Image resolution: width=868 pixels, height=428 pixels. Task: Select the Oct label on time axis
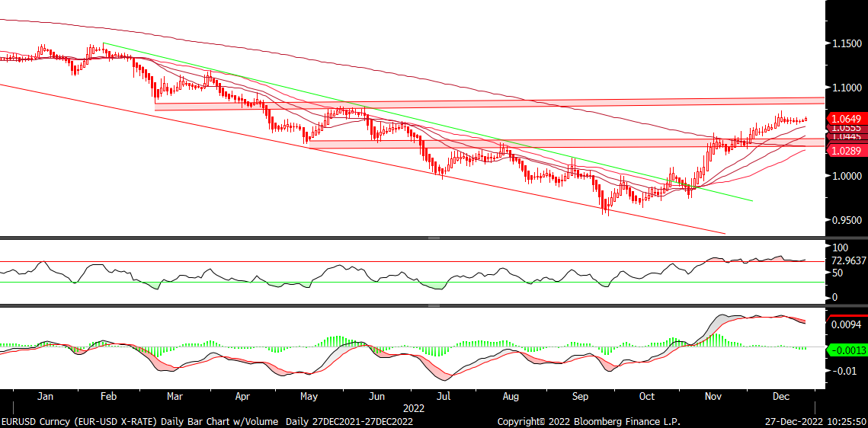tap(646, 397)
